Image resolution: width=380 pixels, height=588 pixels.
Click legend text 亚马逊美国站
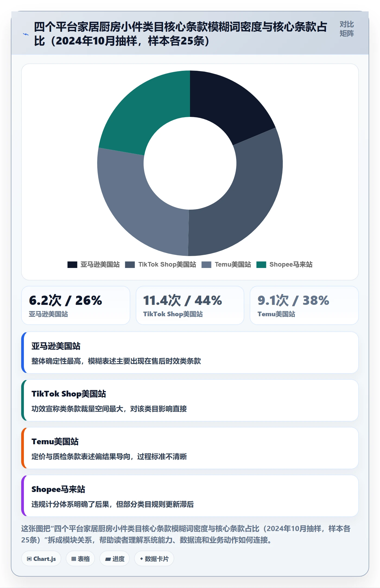point(100,264)
